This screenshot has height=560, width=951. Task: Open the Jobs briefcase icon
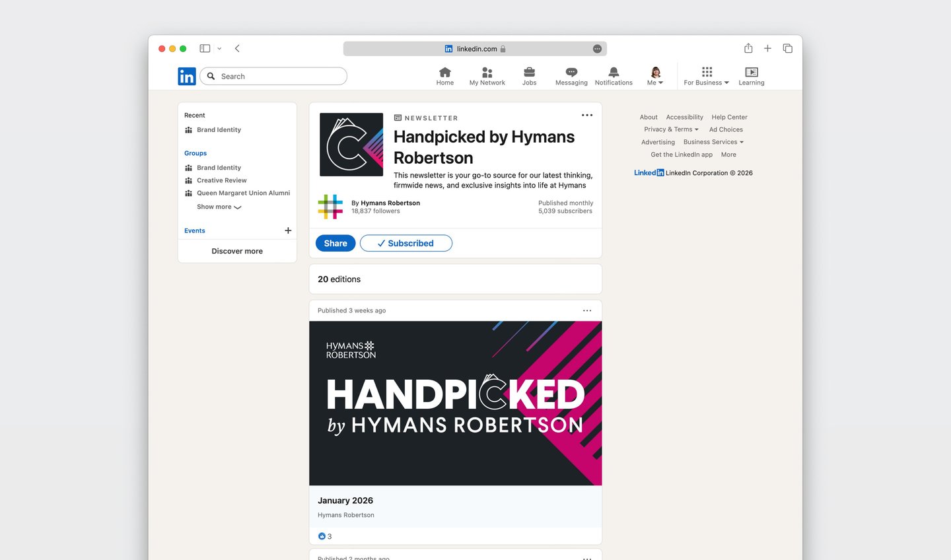[x=530, y=72]
